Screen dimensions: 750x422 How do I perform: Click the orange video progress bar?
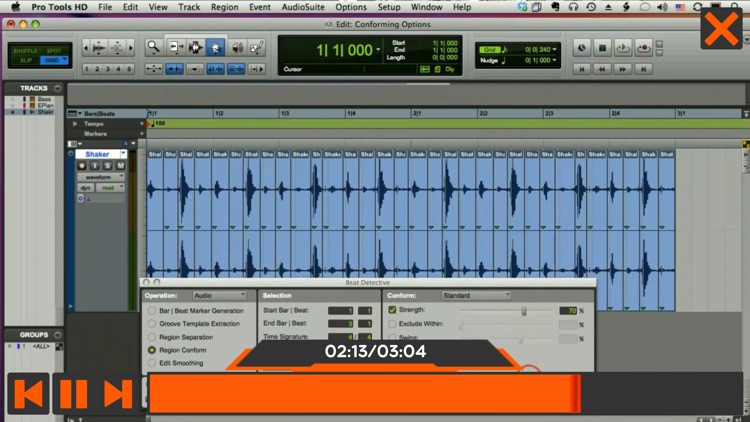coord(364,393)
